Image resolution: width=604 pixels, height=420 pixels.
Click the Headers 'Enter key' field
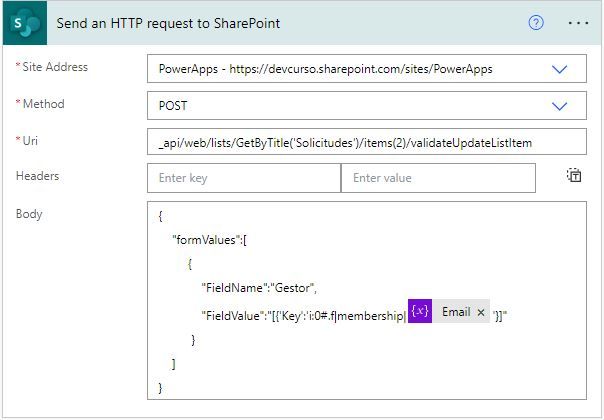point(244,178)
